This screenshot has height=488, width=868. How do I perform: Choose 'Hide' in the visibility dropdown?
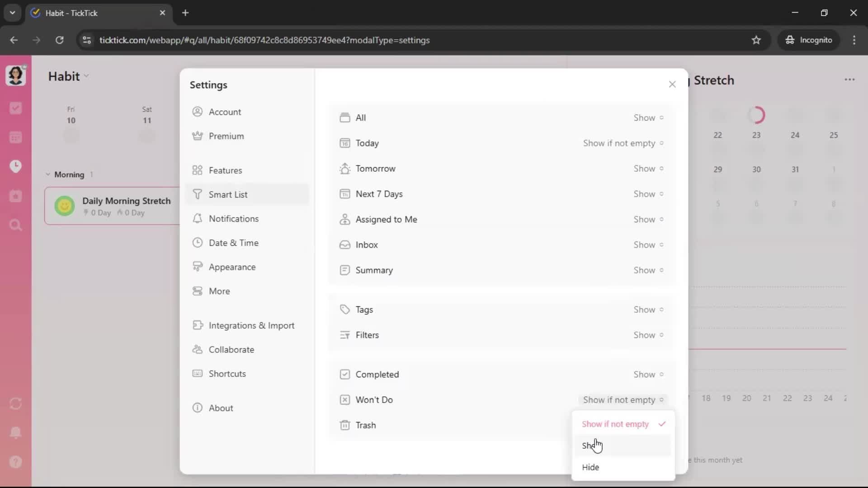[590, 467]
